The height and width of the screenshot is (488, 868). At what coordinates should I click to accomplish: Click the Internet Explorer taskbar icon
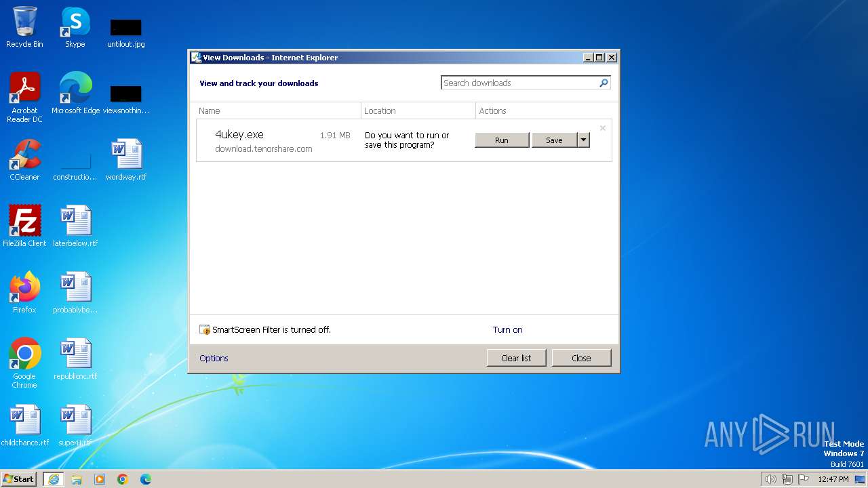[x=54, y=479]
